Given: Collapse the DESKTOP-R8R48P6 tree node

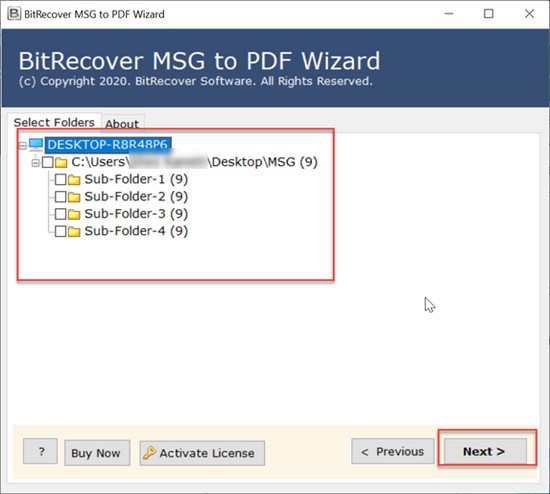Looking at the screenshot, I should pos(23,145).
